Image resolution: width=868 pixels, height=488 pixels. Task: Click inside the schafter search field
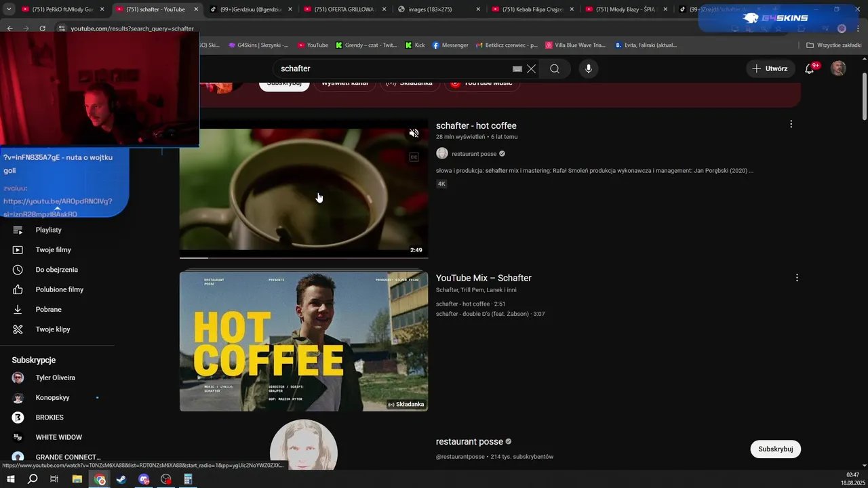[393, 68]
